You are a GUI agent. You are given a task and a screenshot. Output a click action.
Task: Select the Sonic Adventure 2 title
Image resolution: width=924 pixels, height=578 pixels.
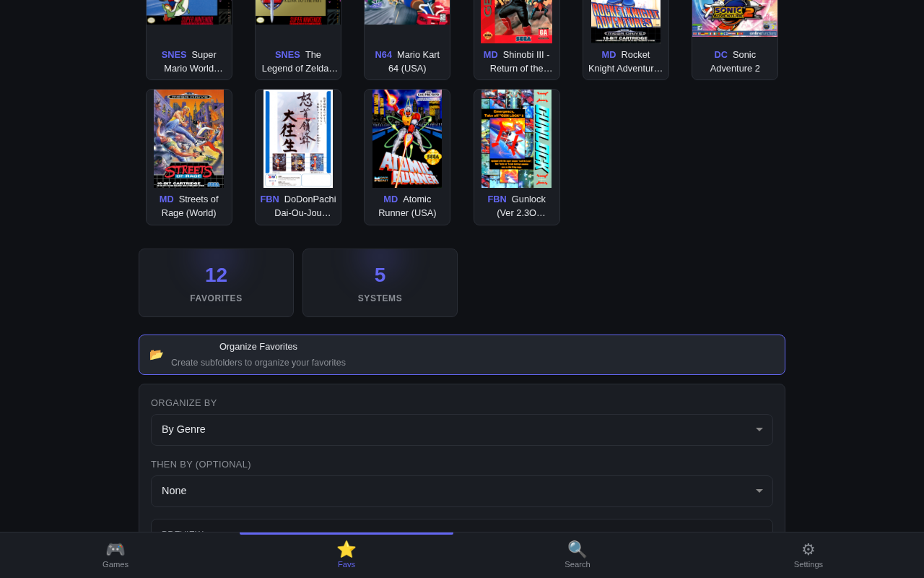(735, 61)
